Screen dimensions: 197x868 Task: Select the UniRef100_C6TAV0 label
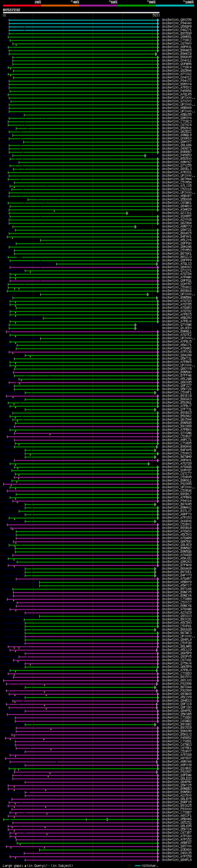tap(176, 43)
